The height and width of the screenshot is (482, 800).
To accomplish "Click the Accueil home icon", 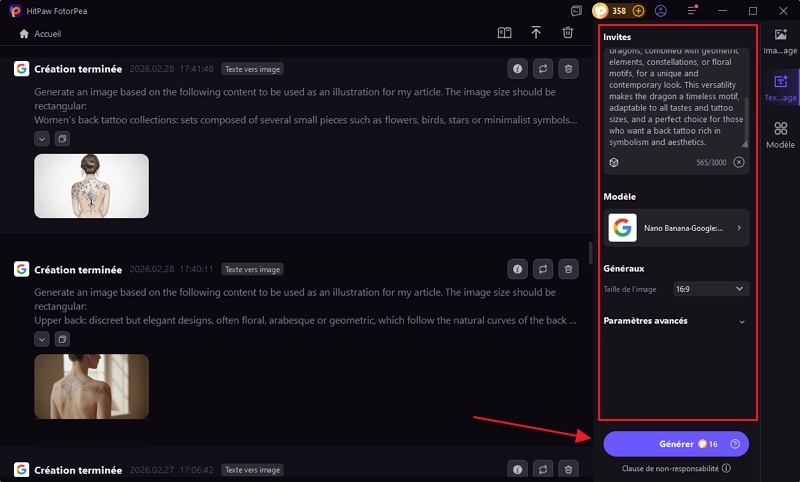I will [24, 33].
